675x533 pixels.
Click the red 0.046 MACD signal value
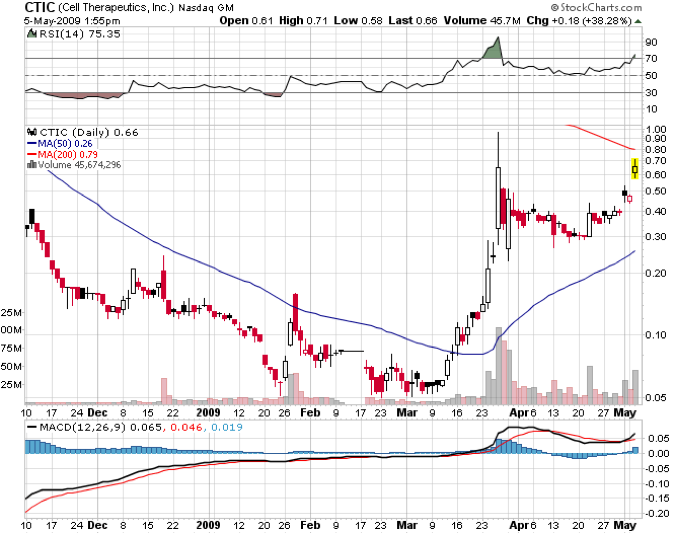coord(186,428)
